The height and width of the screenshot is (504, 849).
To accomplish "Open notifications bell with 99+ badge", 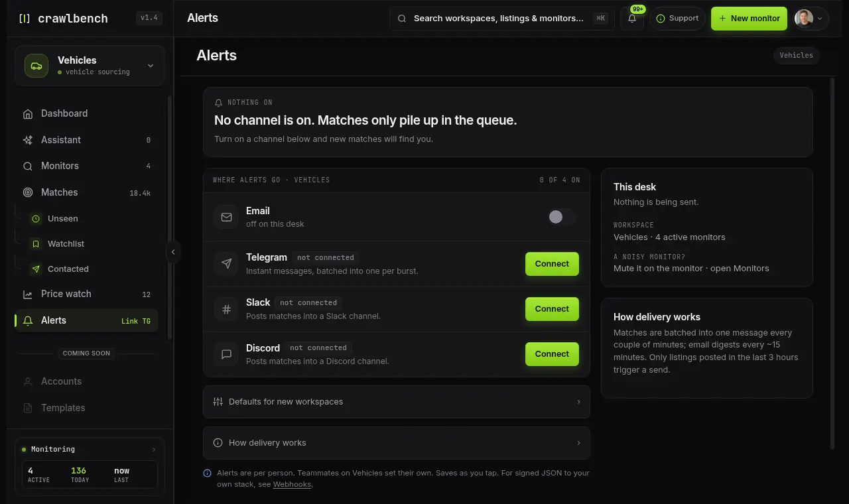I will pos(632,19).
